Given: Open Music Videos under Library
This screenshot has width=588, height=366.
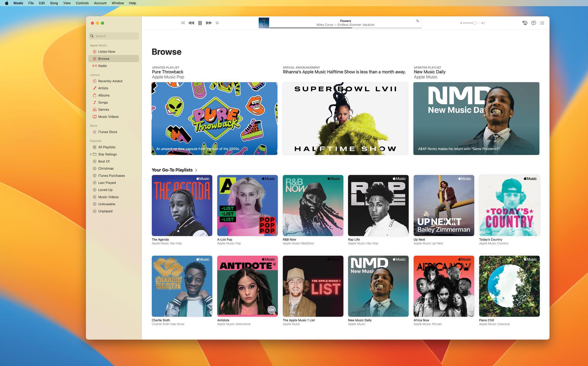Looking at the screenshot, I should coord(114,117).
